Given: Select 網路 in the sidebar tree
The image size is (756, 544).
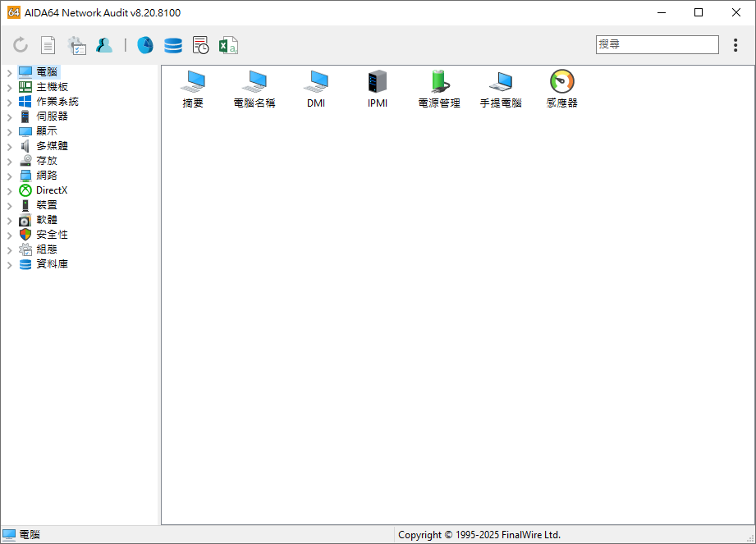Looking at the screenshot, I should pos(46,176).
